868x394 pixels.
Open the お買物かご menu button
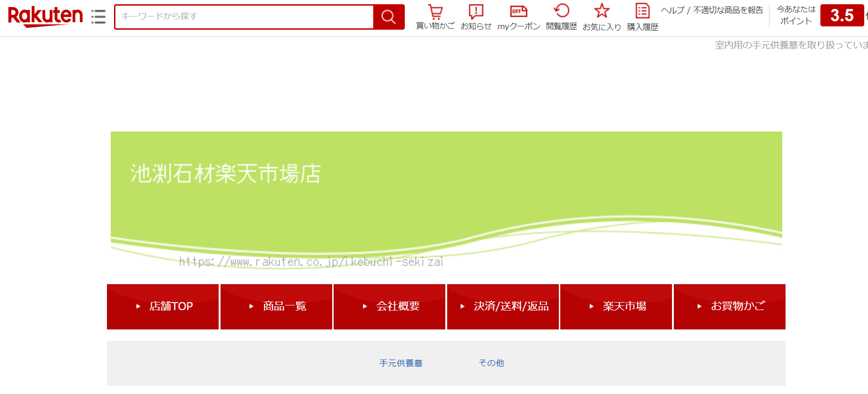click(729, 306)
